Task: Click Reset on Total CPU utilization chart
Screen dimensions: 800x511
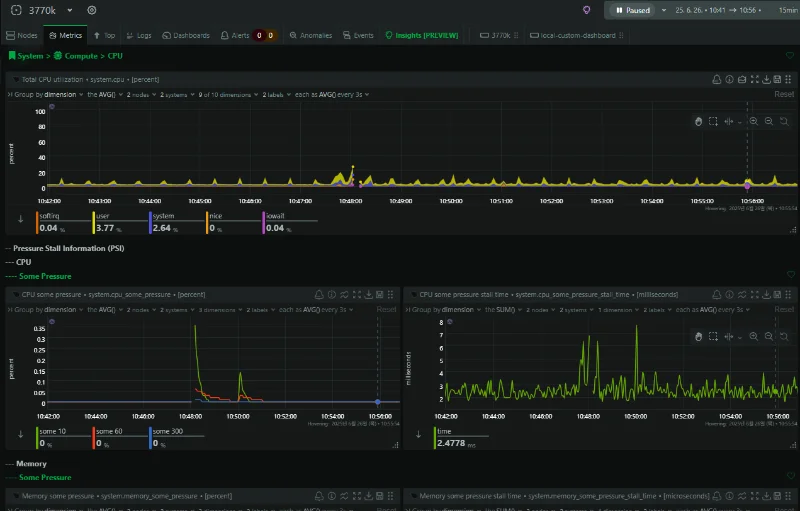Action: [x=784, y=94]
